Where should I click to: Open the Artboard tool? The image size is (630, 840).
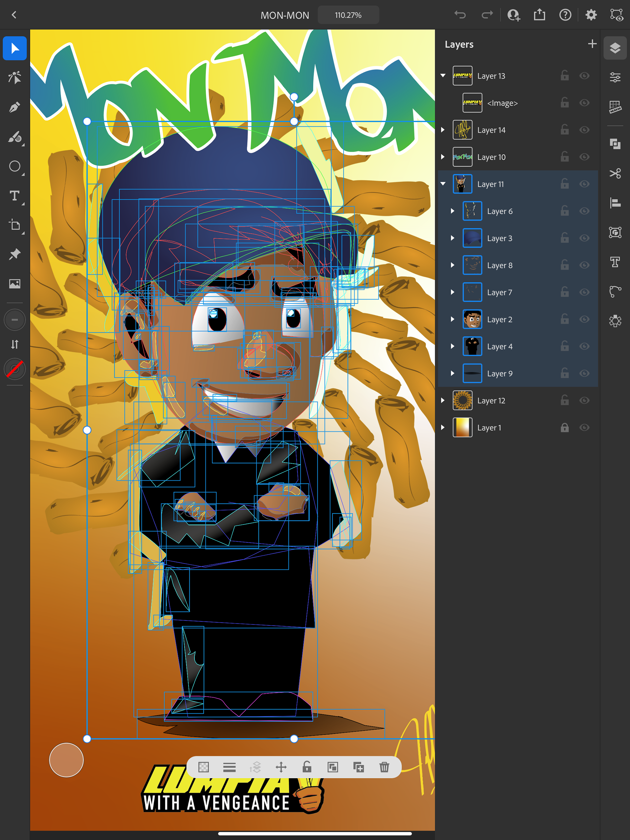tap(14, 225)
